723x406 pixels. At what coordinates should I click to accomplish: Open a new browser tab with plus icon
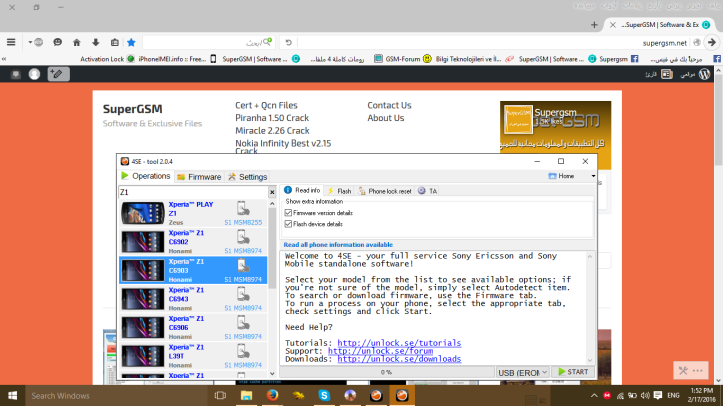click(x=594, y=25)
